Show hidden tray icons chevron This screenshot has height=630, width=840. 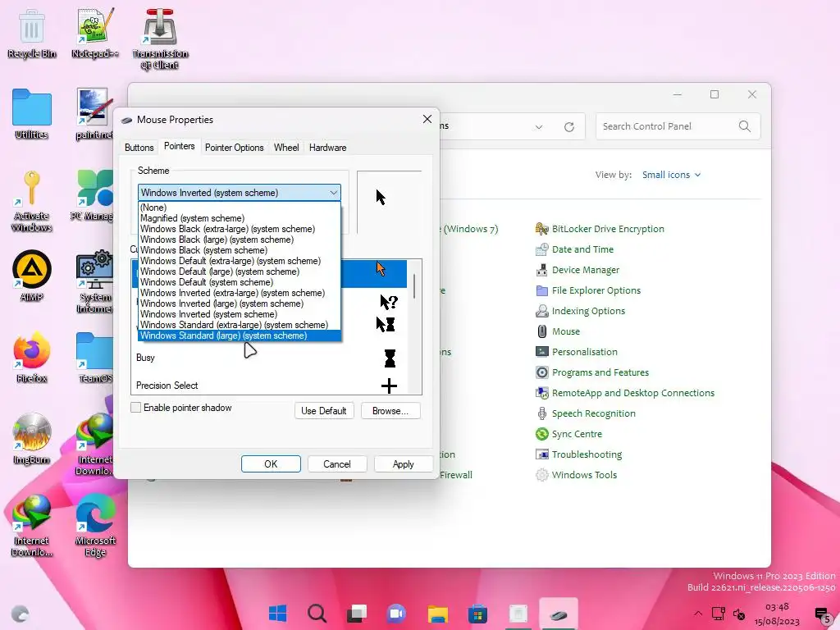coord(697,614)
